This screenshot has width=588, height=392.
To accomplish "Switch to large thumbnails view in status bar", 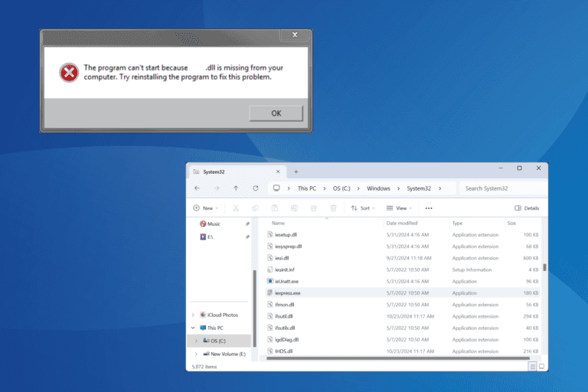I will pos(541,367).
